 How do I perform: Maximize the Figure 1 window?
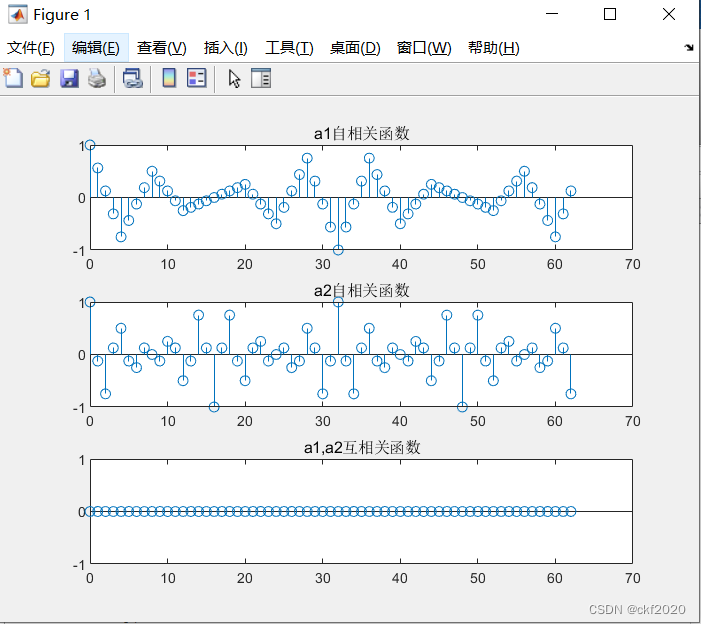click(610, 14)
